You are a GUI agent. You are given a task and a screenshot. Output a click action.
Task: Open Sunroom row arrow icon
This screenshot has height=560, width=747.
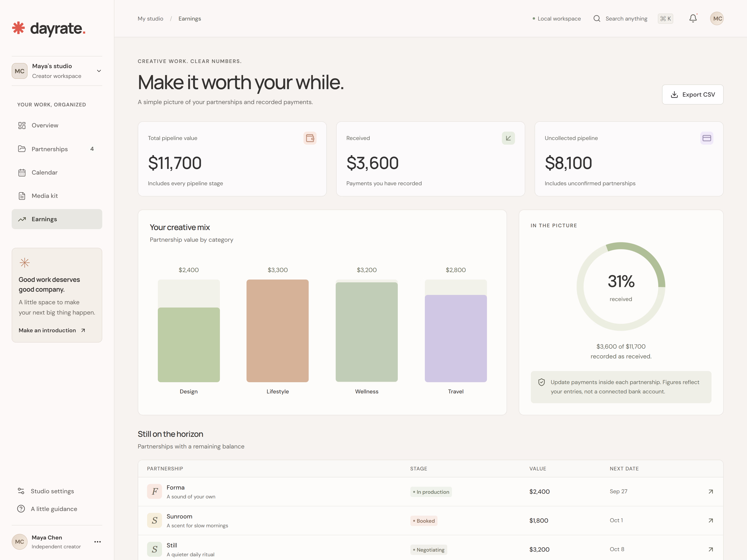711,521
